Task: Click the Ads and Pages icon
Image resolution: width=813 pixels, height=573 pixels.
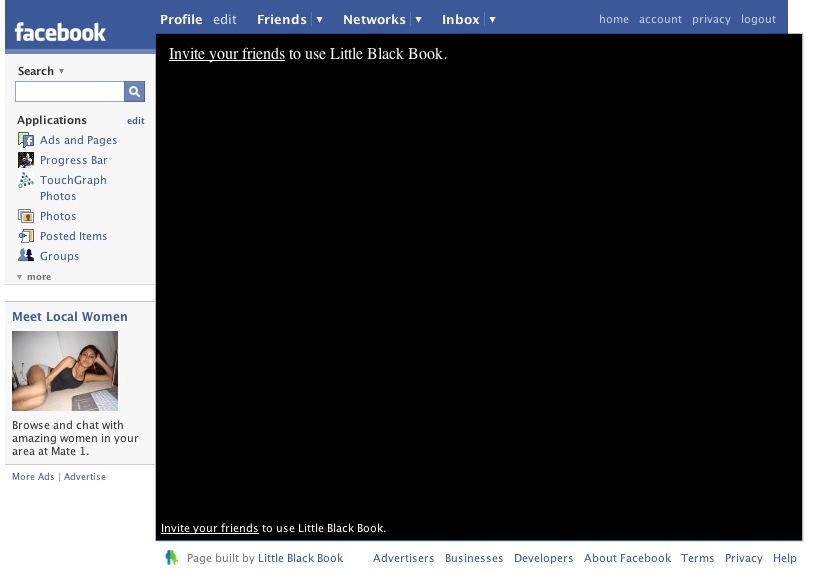Action: pyautogui.click(x=26, y=140)
